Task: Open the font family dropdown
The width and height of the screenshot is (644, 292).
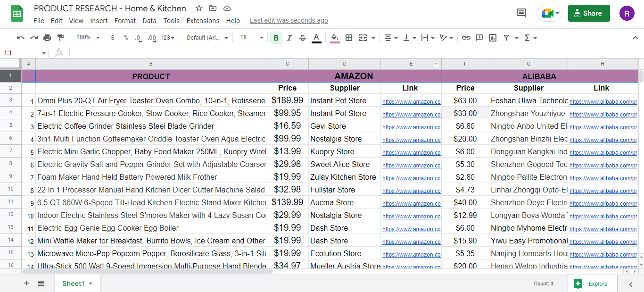Action: pos(206,37)
